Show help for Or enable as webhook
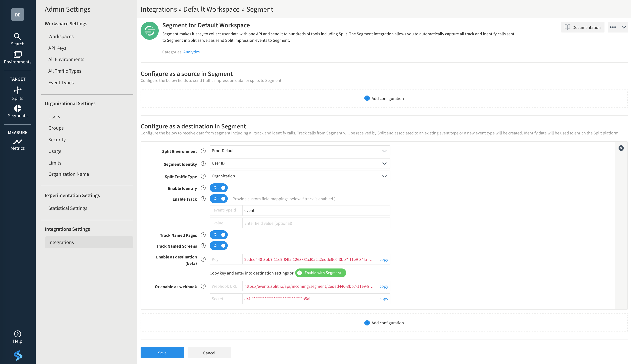Screen dimensions: 631x364 tap(203, 286)
